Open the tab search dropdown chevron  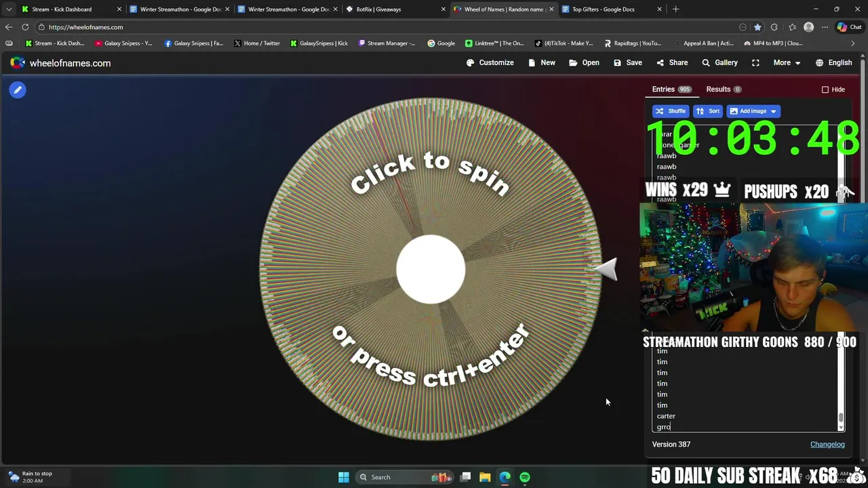(x=8, y=9)
